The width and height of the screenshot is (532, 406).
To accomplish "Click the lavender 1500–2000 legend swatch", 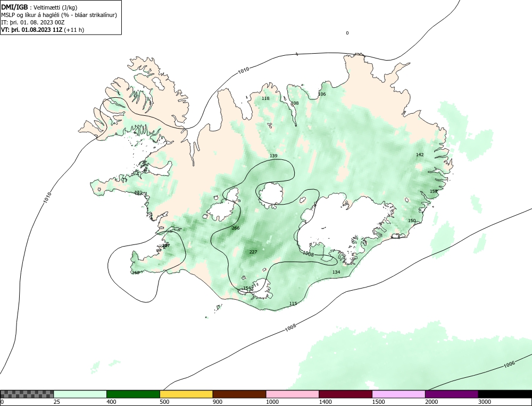I will click(398, 394).
